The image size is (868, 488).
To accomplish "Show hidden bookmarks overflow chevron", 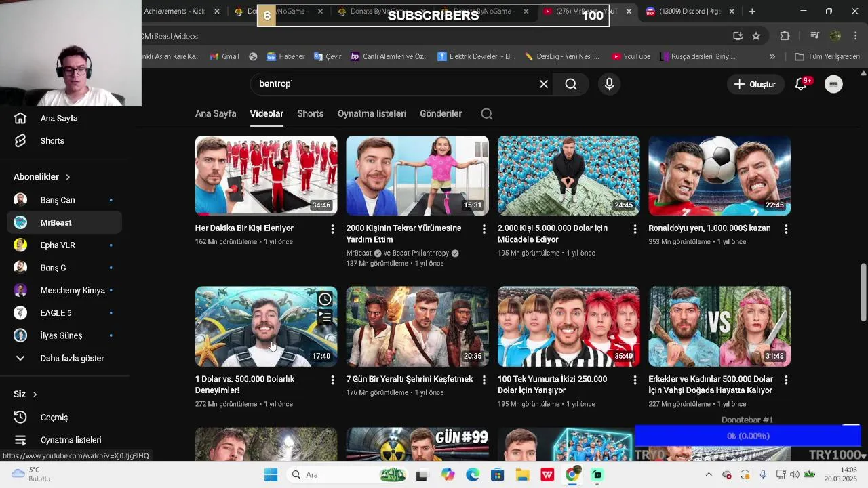I will pos(772,56).
